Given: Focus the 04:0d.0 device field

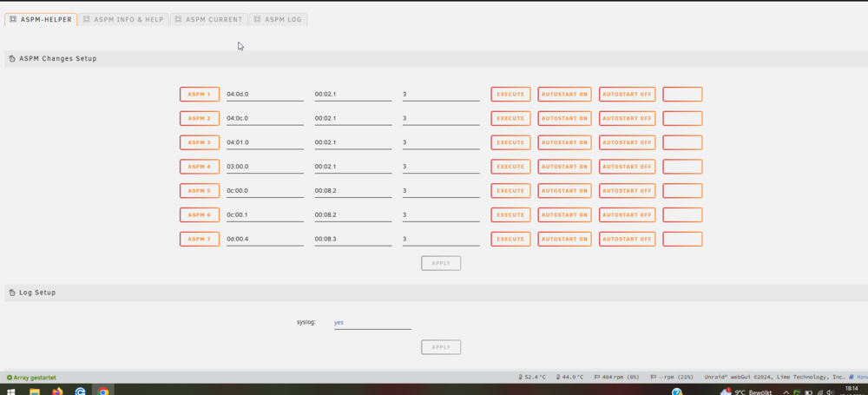Looking at the screenshot, I should [x=265, y=94].
